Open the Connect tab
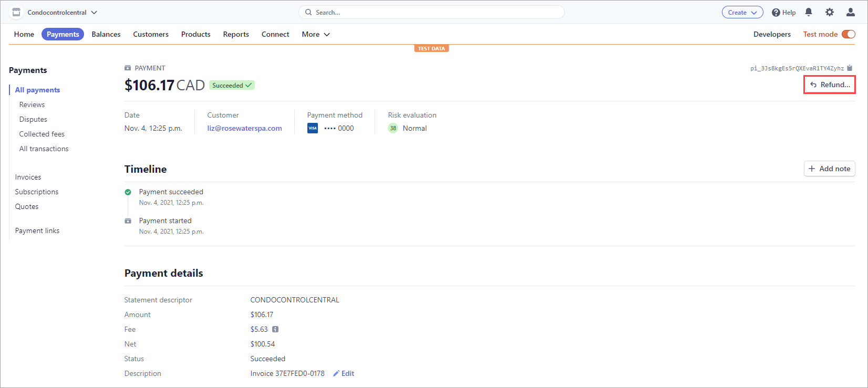 275,34
